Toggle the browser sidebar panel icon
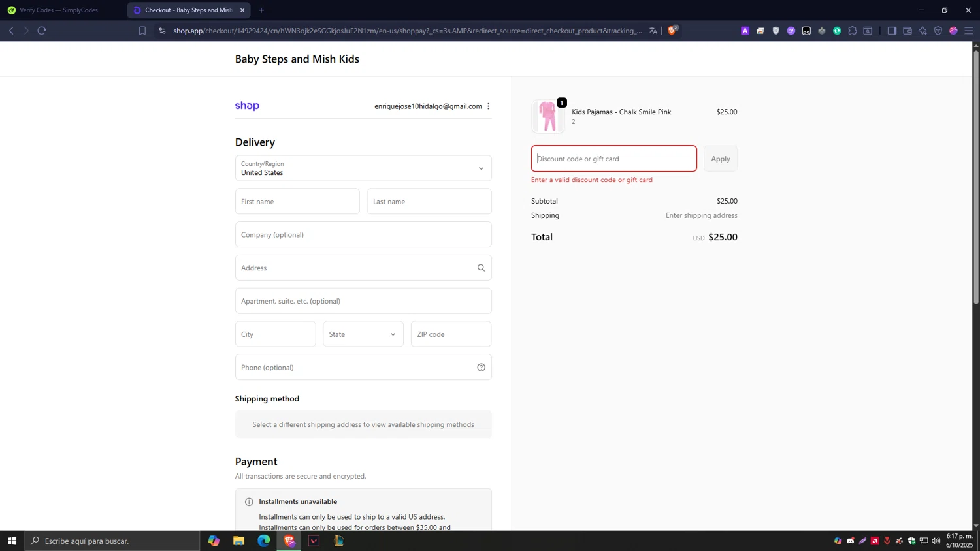 pos(892,31)
